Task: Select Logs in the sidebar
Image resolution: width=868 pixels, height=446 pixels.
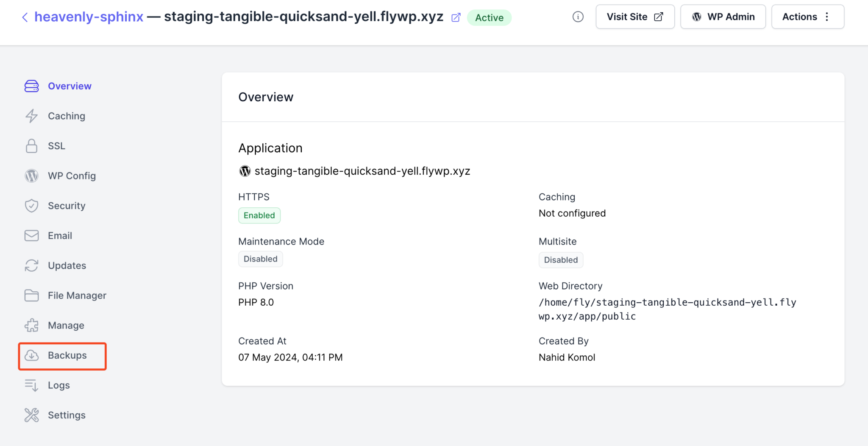Action: [x=58, y=385]
